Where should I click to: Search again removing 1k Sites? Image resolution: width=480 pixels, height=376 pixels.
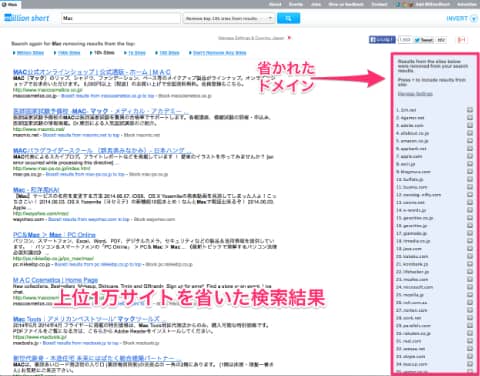click(x=137, y=53)
